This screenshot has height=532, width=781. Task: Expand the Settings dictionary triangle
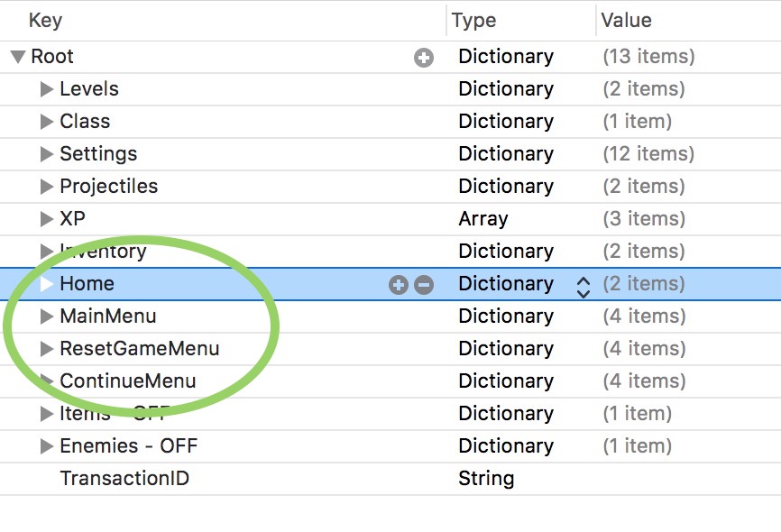[x=47, y=154]
